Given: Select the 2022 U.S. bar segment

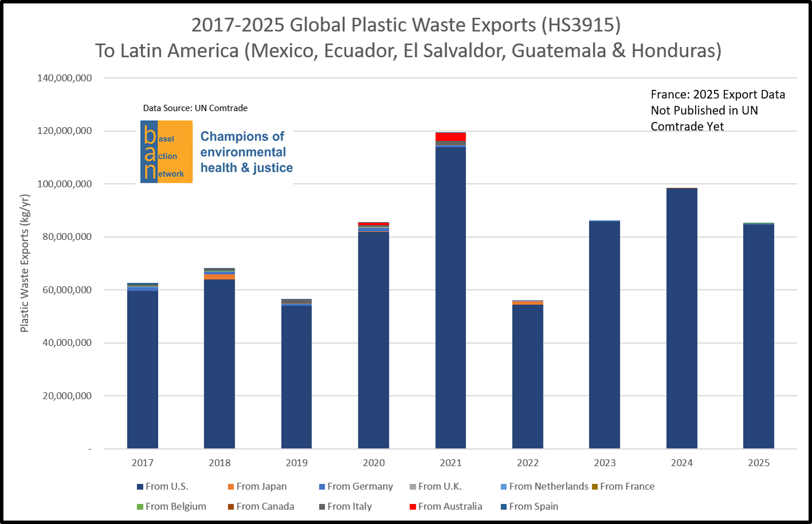Looking at the screenshot, I should tap(528, 376).
